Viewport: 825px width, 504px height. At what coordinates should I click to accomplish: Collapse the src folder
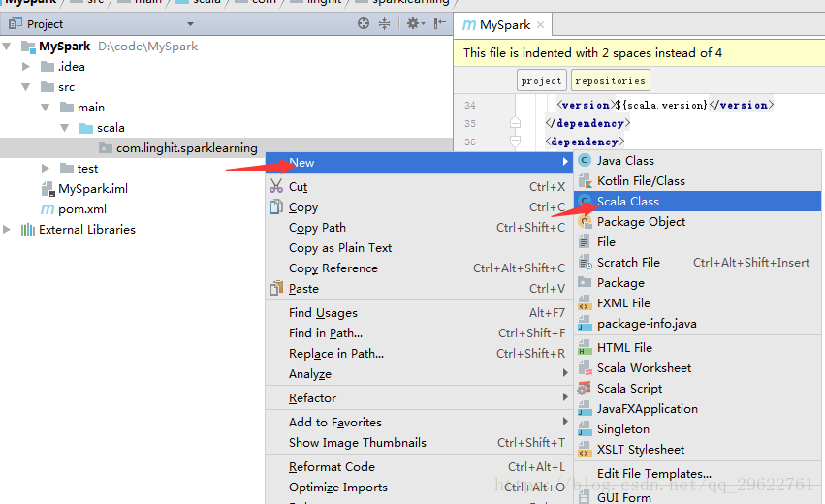pos(26,87)
